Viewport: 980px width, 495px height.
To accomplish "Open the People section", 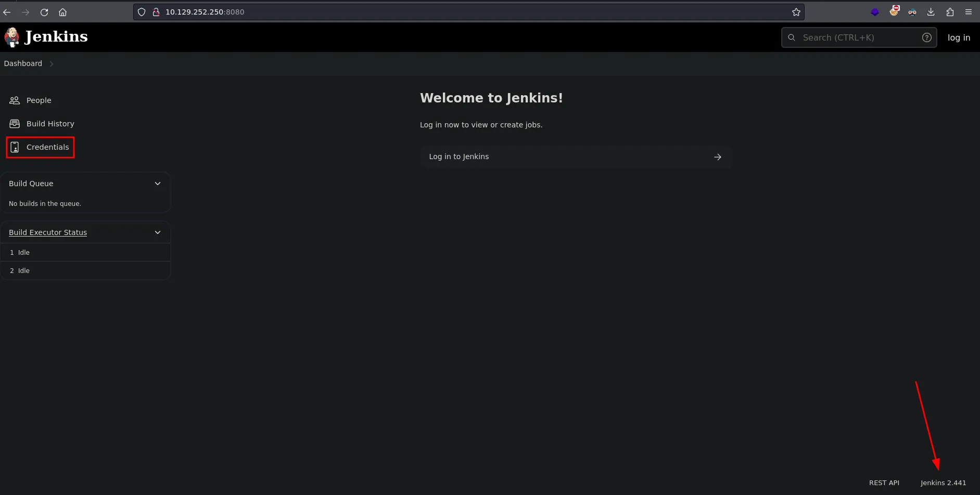I will (x=39, y=100).
